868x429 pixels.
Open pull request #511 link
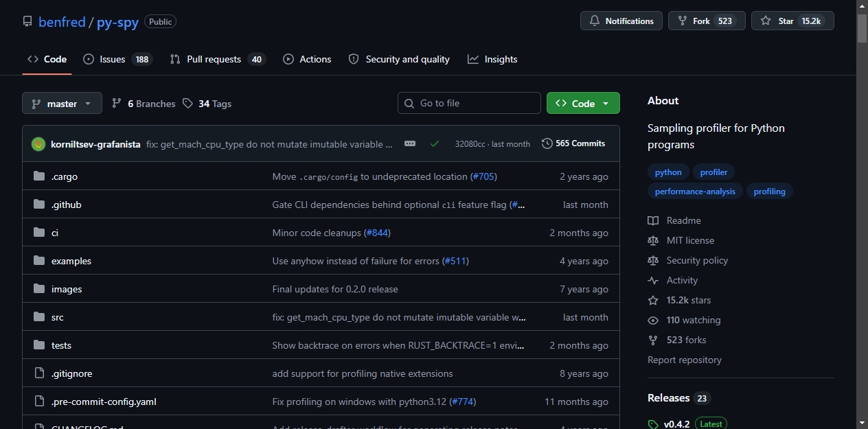456,261
